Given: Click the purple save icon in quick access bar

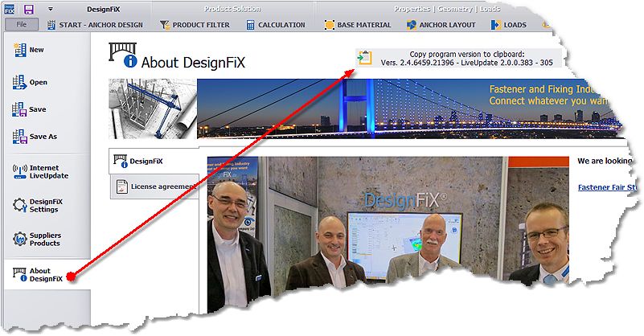Looking at the screenshot, I should pyautogui.click(x=29, y=9).
